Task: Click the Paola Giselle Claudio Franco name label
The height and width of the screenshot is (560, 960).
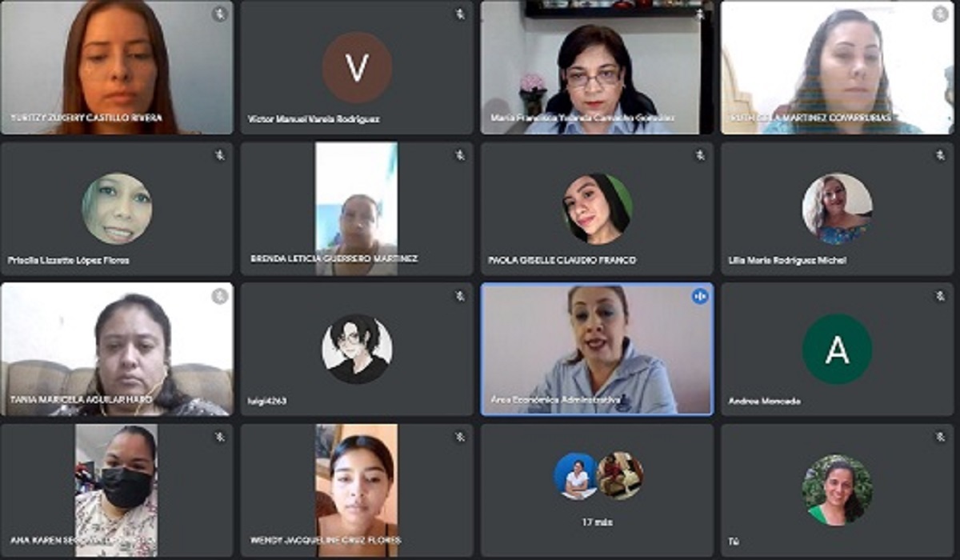Action: [x=562, y=260]
